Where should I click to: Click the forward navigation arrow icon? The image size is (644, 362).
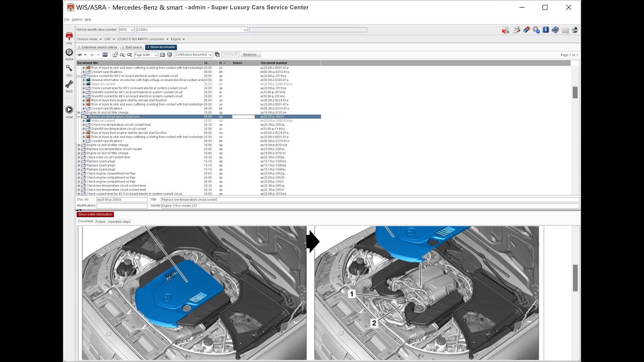pyautogui.click(x=92, y=55)
